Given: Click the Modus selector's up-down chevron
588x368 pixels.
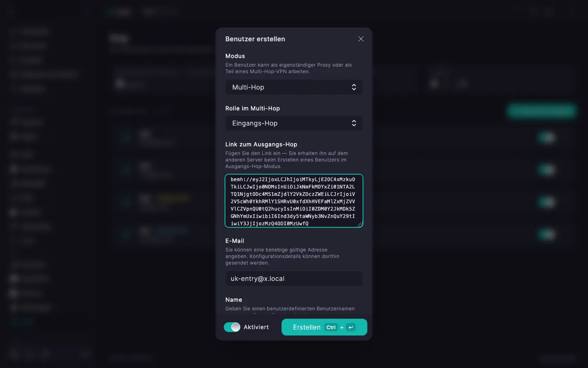Looking at the screenshot, I should click(354, 87).
